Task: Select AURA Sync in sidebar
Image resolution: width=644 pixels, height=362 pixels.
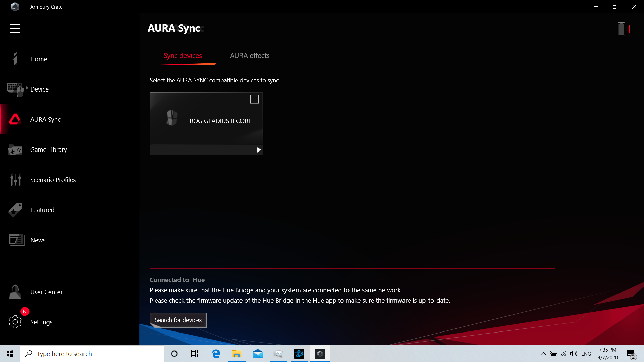Action: [45, 119]
